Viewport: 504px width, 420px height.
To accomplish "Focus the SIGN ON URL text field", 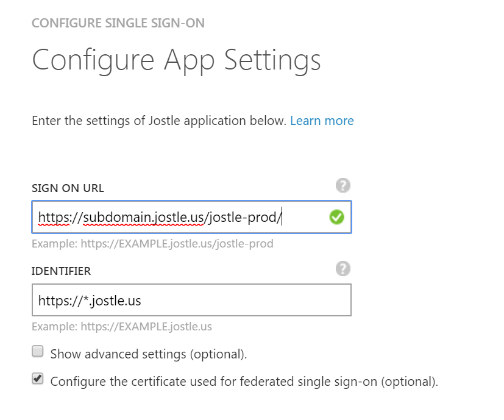I will [x=191, y=217].
